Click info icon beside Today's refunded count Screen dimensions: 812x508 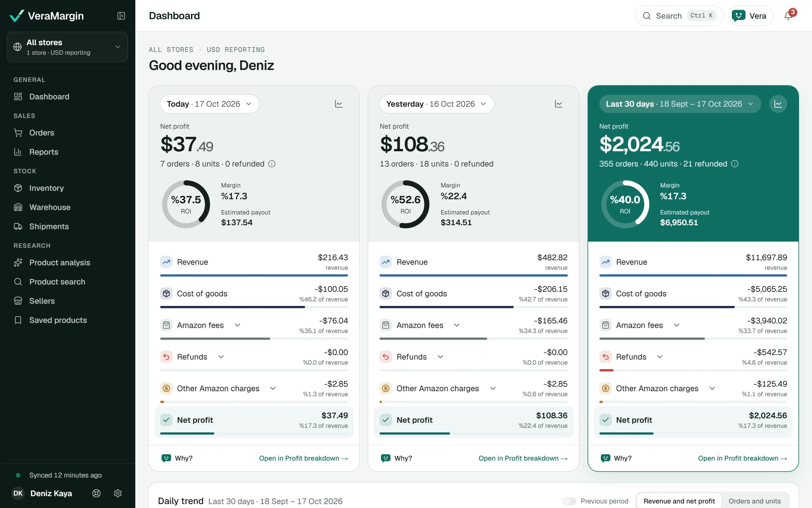(x=272, y=164)
